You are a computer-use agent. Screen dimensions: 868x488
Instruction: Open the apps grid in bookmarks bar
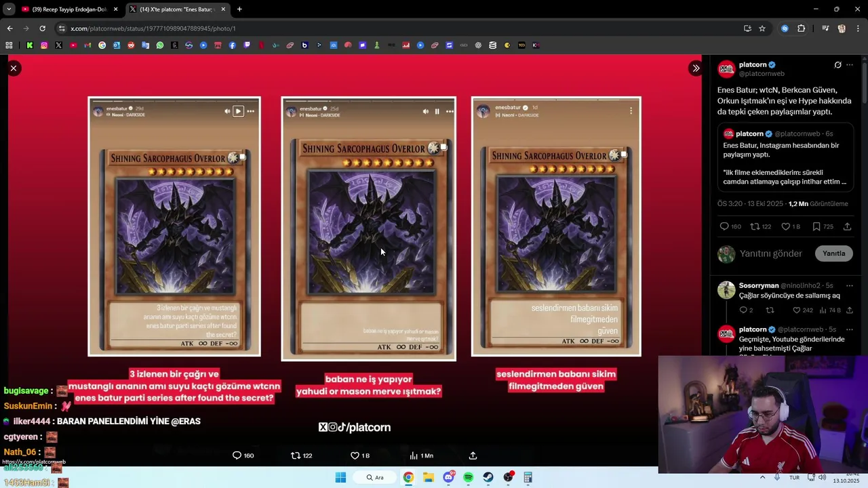pos(9,45)
